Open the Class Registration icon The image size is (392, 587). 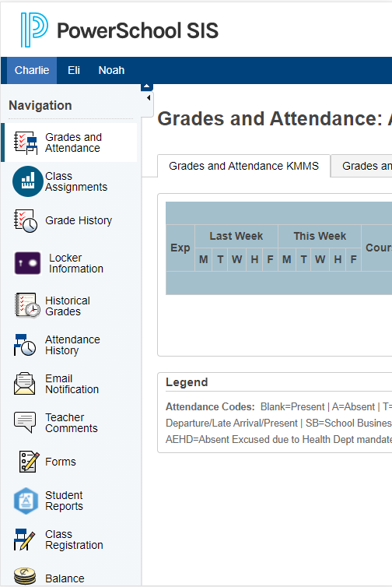point(24,540)
